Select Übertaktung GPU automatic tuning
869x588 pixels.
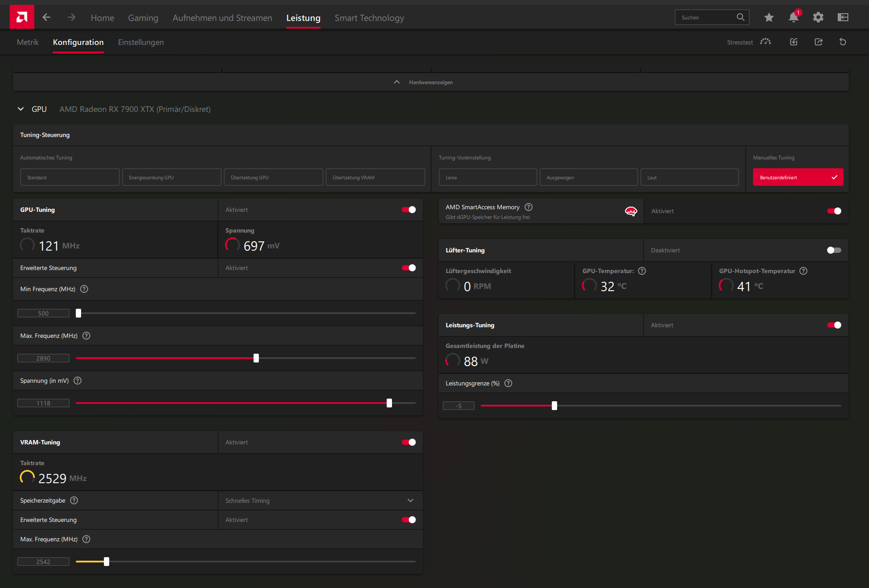pyautogui.click(x=274, y=177)
